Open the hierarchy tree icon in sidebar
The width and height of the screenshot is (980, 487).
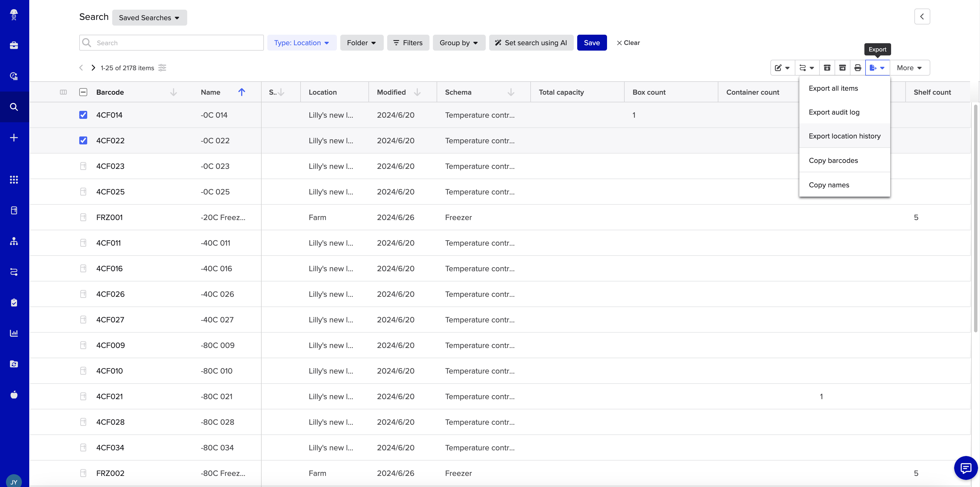click(x=14, y=241)
